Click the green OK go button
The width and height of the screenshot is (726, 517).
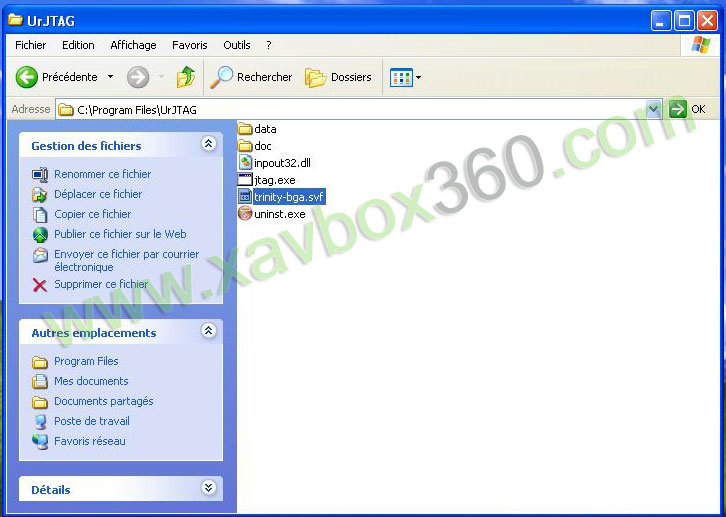pos(678,110)
